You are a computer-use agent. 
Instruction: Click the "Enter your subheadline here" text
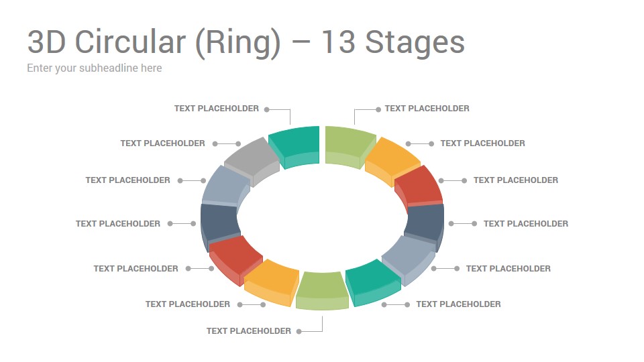95,68
